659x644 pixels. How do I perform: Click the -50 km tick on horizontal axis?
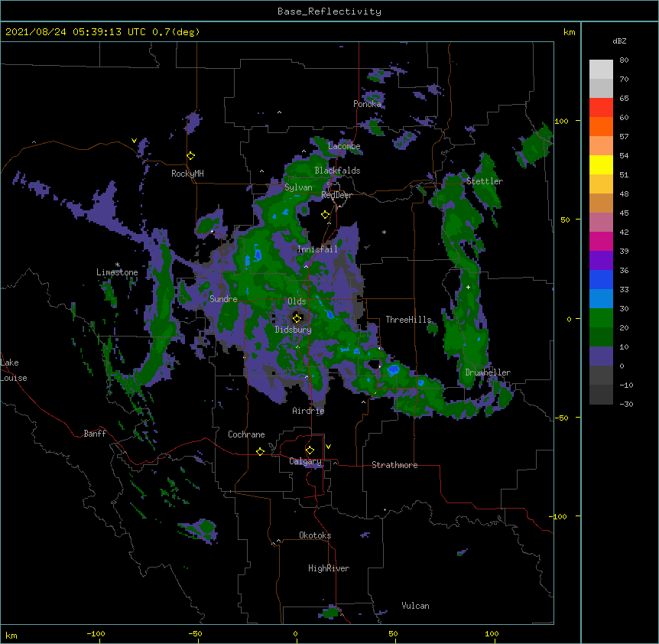coord(195,633)
